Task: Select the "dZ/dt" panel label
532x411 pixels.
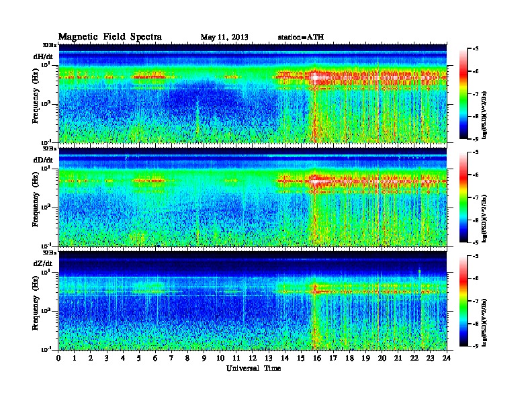Action: click(43, 263)
